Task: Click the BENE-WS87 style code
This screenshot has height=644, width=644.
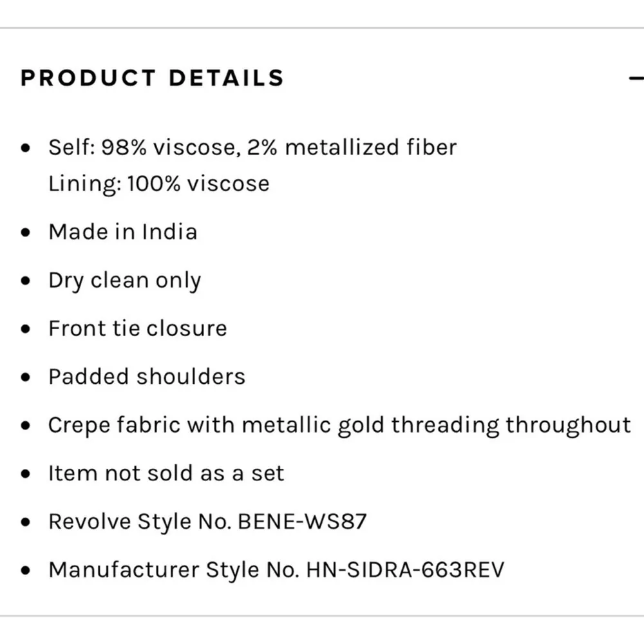Action: [302, 522]
